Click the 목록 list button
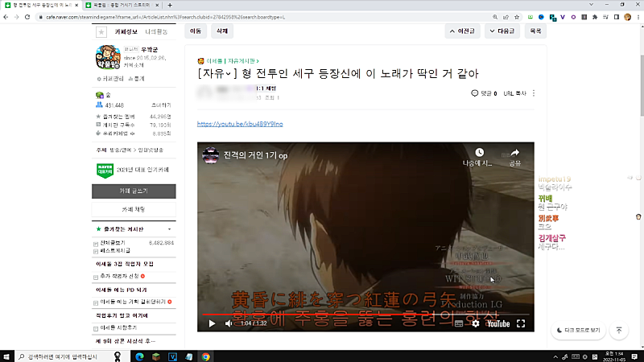 [535, 31]
